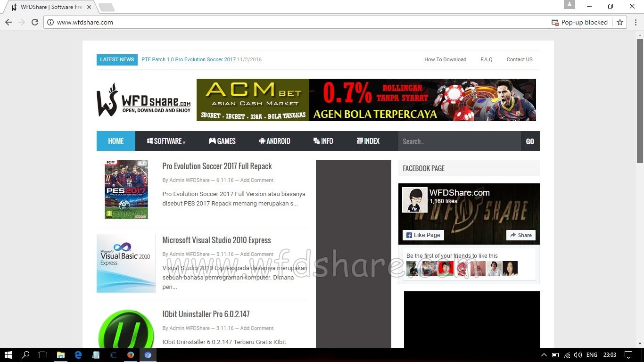Click Add Comment under Visual Studio post

tap(257, 254)
